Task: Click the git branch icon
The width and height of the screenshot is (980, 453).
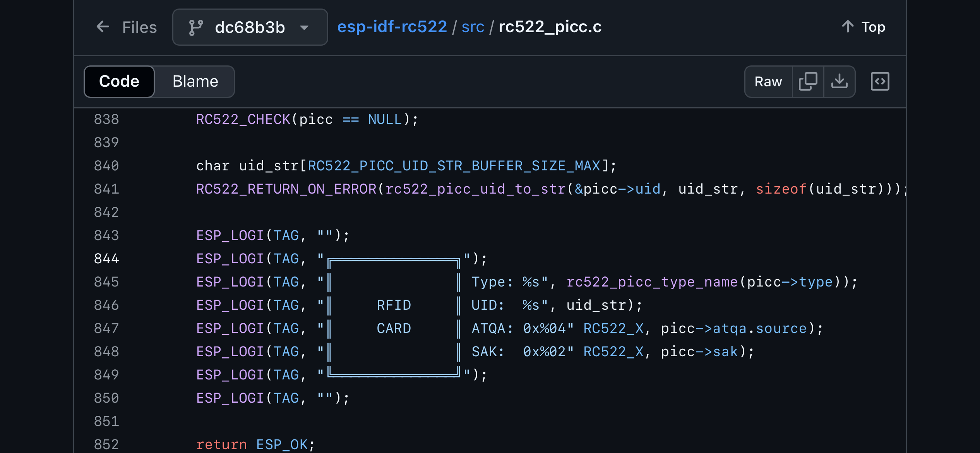Action: coord(196,27)
